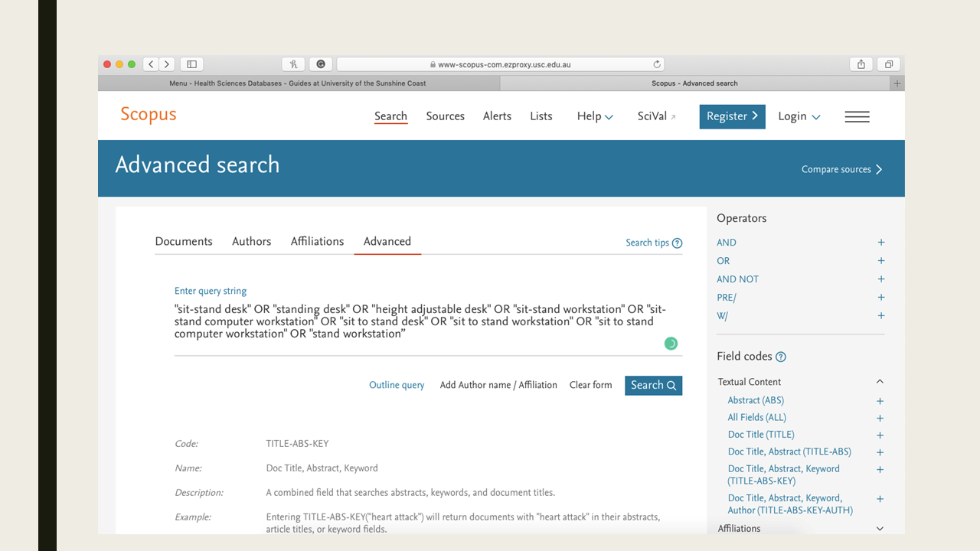Screen dimensions: 980x551
Task: Select the PRE/ operator link
Action: [x=727, y=298]
